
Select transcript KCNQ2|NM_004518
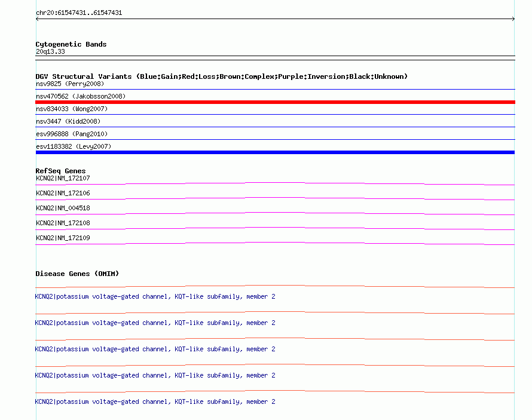pos(63,208)
